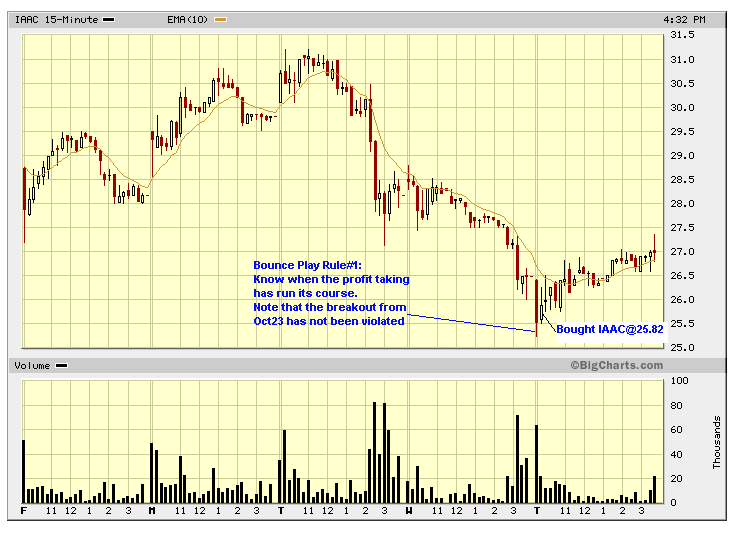740x534 pixels.
Task: Click the 27.5 price axis label
Action: (x=682, y=228)
